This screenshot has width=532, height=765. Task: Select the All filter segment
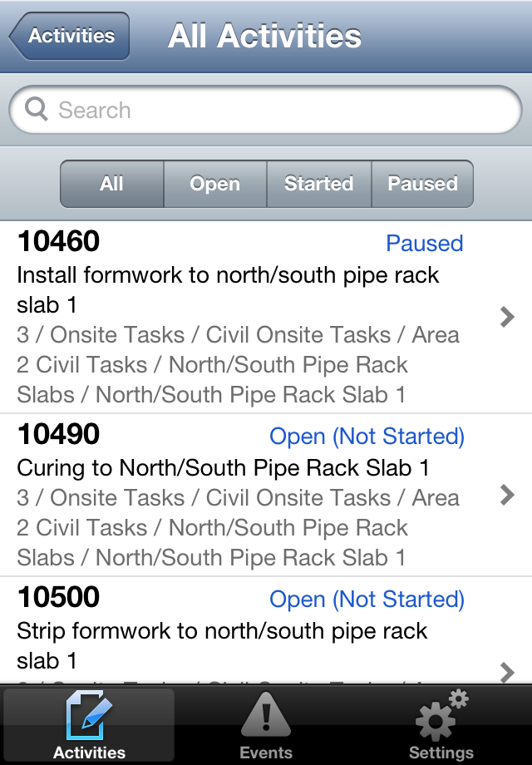pos(111,184)
